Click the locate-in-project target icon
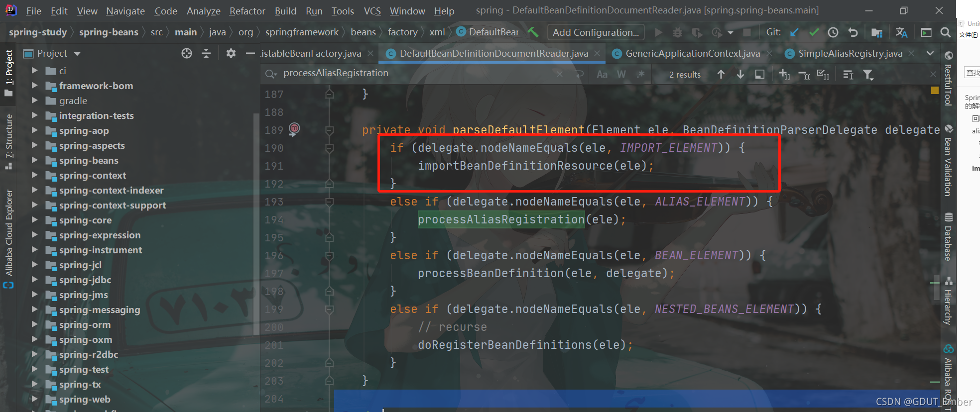This screenshot has height=412, width=980. coord(187,53)
